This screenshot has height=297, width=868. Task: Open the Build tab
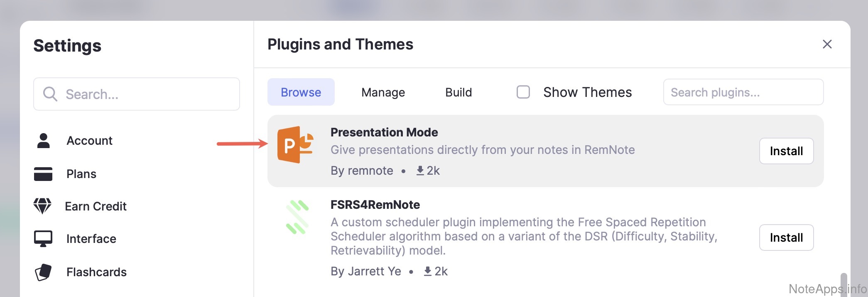pos(459,92)
